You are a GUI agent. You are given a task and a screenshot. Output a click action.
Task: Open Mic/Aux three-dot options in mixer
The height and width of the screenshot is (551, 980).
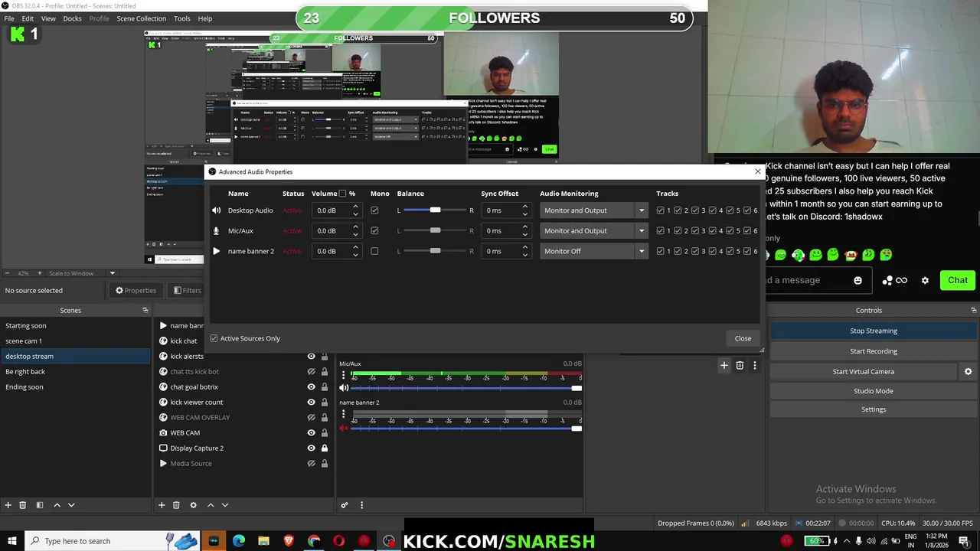(343, 374)
